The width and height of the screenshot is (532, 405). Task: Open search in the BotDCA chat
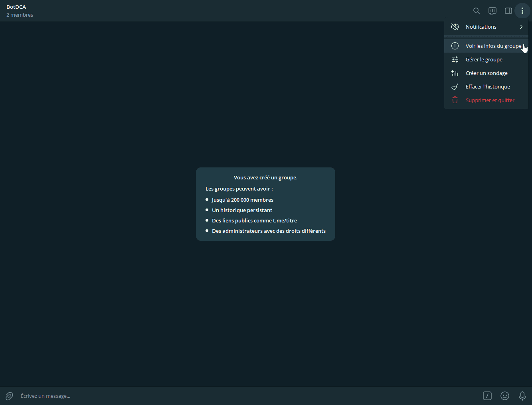[x=476, y=11]
